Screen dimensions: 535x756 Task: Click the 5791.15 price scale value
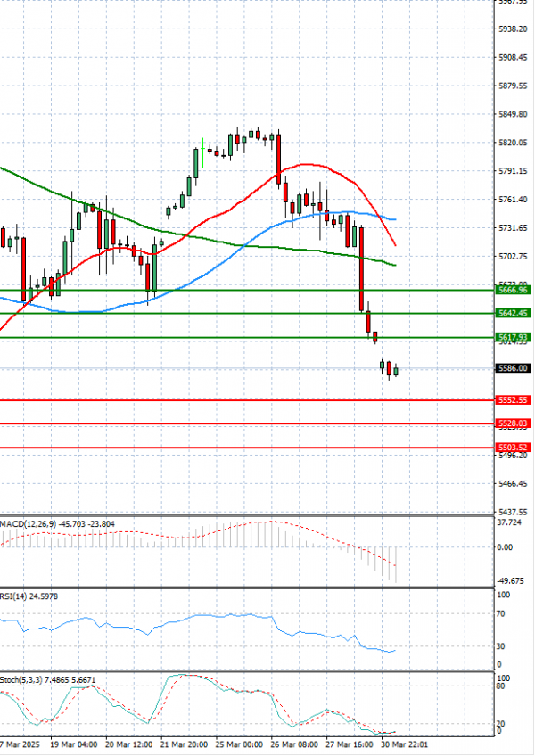click(x=513, y=171)
